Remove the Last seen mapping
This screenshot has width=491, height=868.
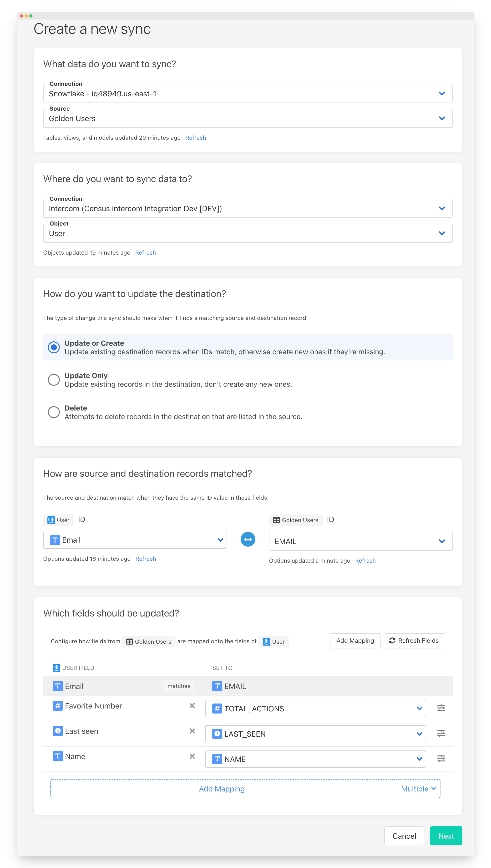(x=192, y=731)
